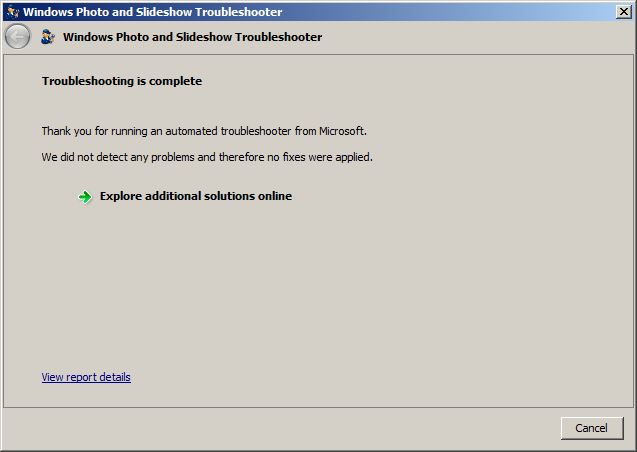Click the header title Windows Photo and Slideshow Troubleshooter
The height and width of the screenshot is (452, 637).
pos(193,37)
